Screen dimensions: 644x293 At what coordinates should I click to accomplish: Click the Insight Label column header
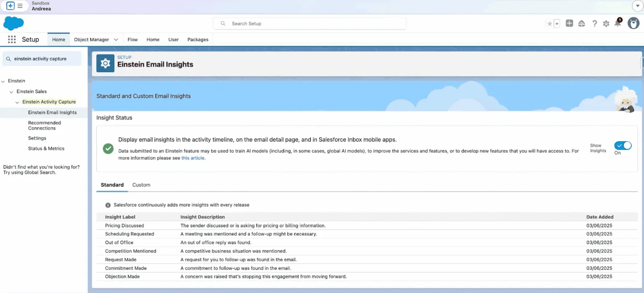[120, 217]
